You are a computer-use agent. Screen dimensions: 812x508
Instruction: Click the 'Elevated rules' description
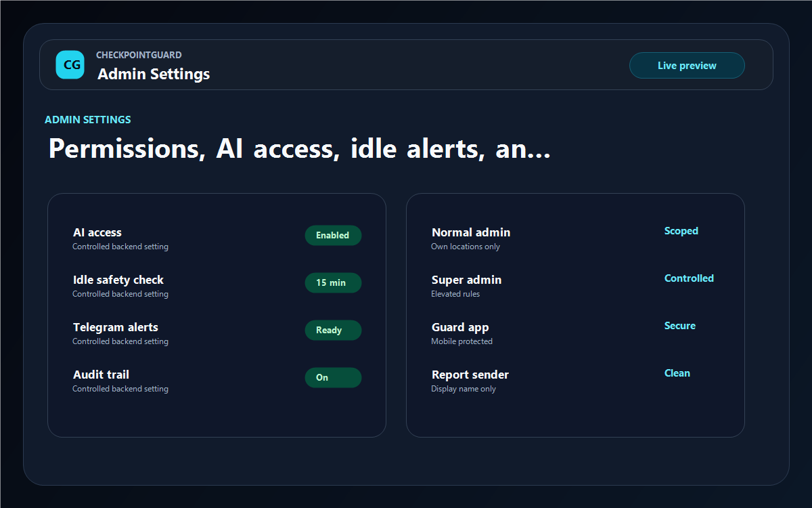click(x=455, y=294)
